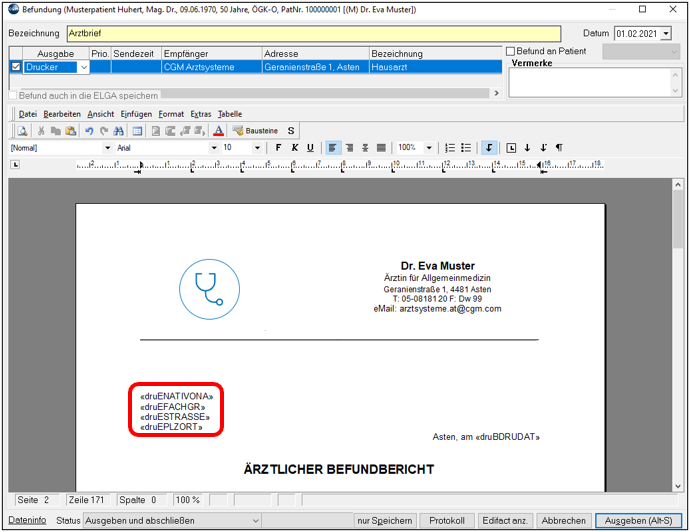This screenshot has height=532, width=690.
Task: Center the text alignment
Action: coord(365,148)
